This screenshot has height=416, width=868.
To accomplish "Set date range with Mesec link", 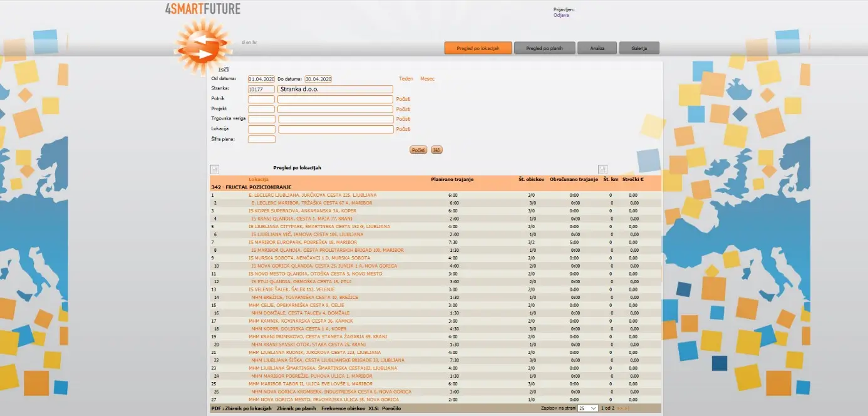I will click(427, 79).
